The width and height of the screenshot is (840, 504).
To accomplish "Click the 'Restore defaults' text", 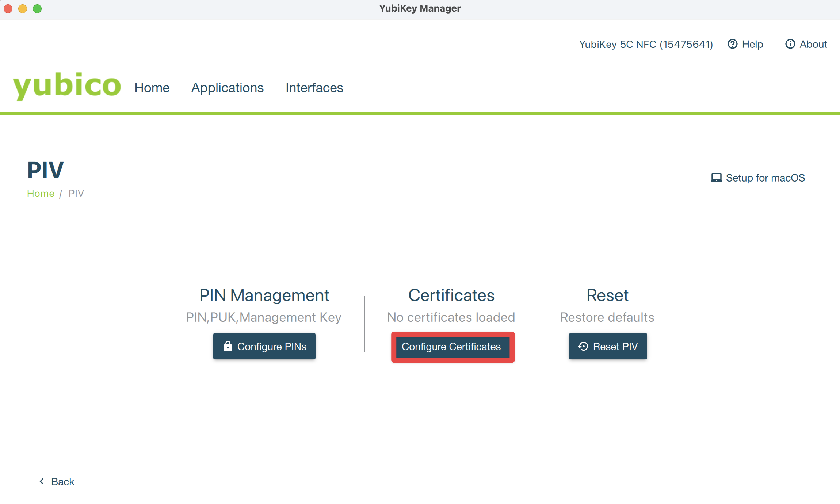I will [x=607, y=317].
